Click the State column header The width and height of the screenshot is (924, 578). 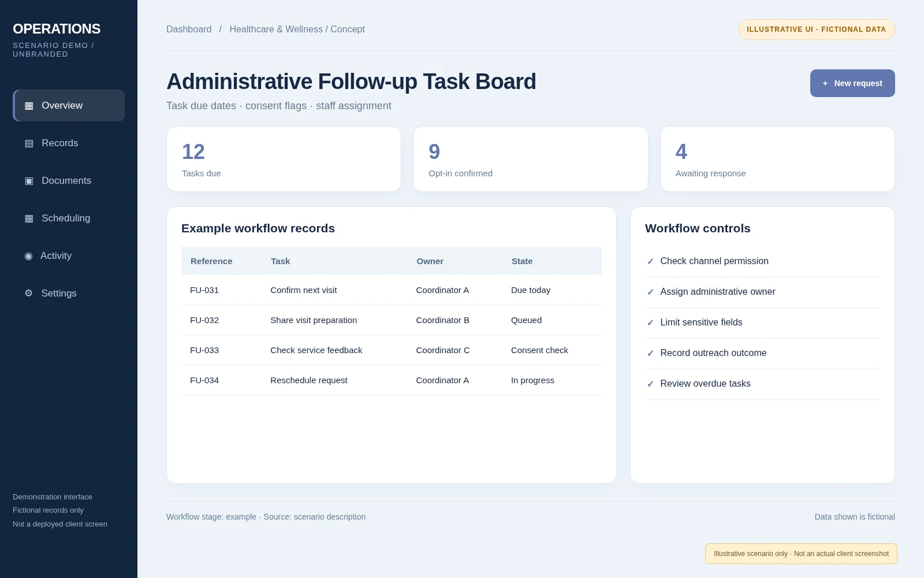(522, 261)
